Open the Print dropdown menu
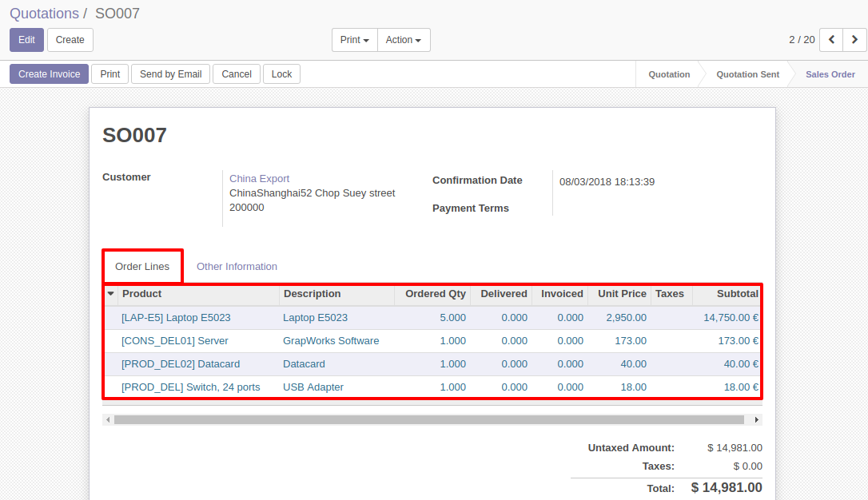 (x=354, y=40)
